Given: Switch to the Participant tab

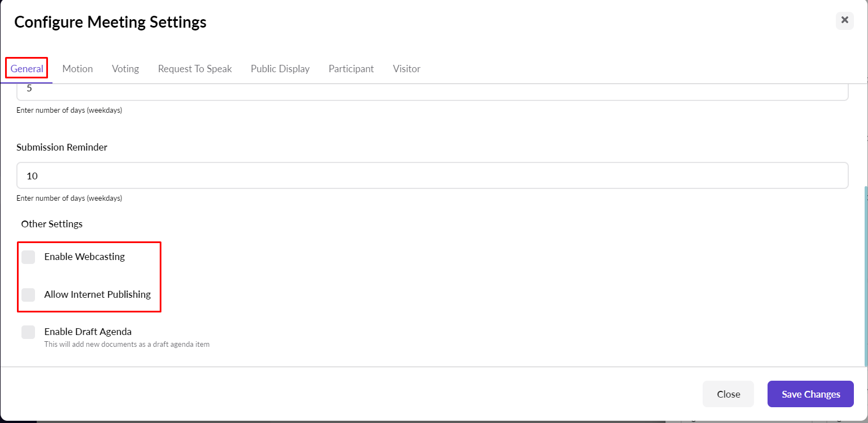Looking at the screenshot, I should click(351, 68).
